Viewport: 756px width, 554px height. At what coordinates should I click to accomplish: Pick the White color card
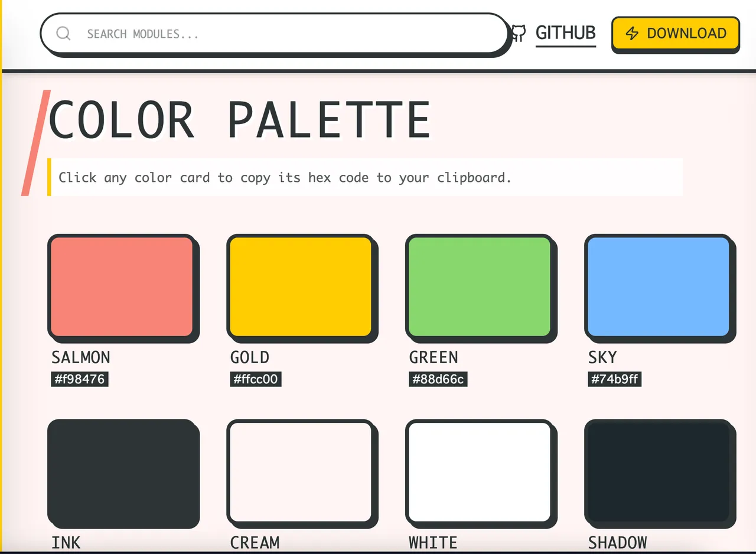[x=480, y=472]
